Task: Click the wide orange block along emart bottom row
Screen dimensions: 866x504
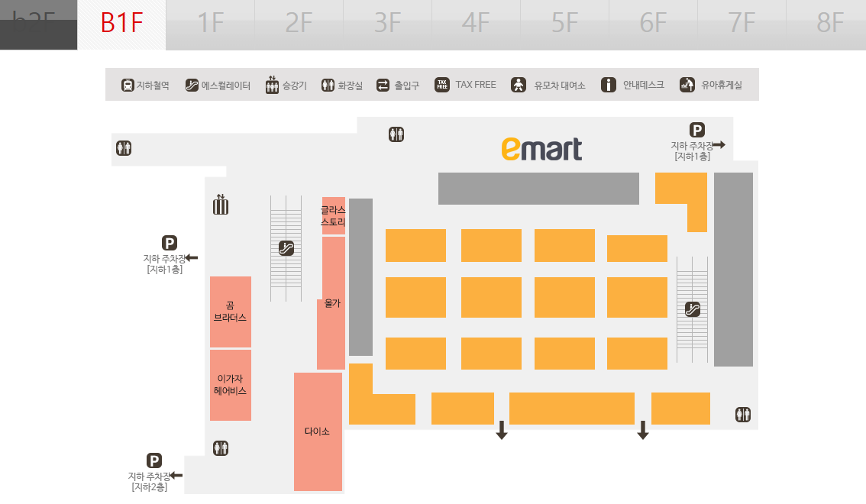Action: click(572, 409)
